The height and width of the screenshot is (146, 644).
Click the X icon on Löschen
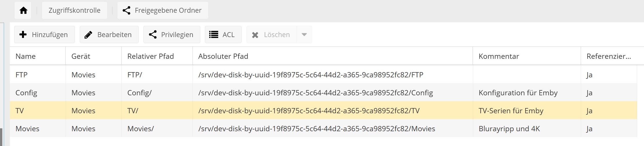(x=255, y=35)
